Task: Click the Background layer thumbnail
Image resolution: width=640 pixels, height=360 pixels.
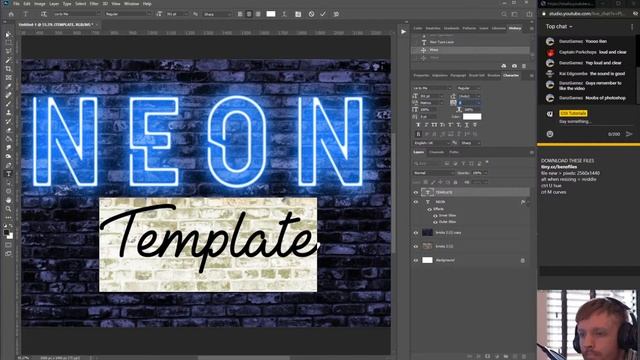Action: tap(427, 260)
